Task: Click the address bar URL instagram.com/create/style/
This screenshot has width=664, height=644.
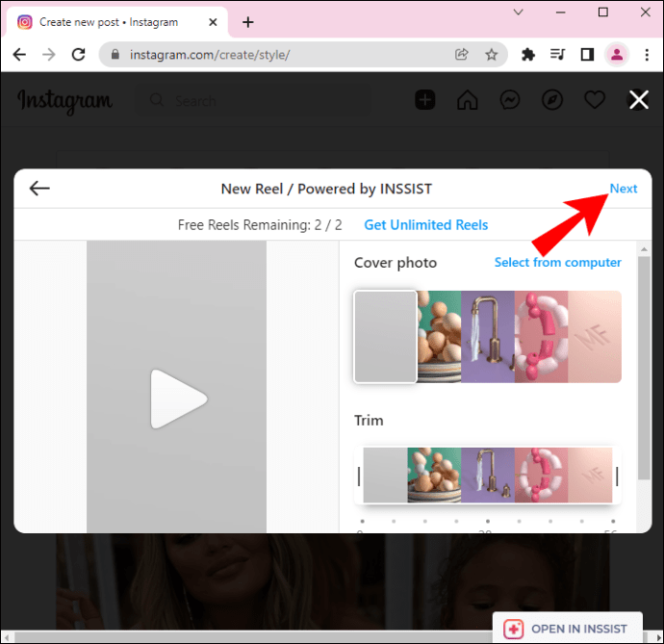Action: (x=210, y=55)
